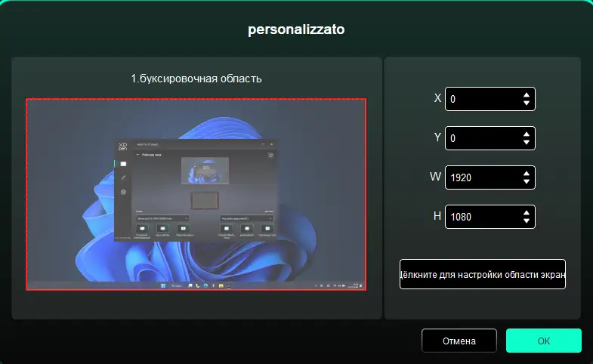Image resolution: width=593 pixels, height=364 pixels.
Task: Decrease the W width with down arrow
Action: coord(526,182)
